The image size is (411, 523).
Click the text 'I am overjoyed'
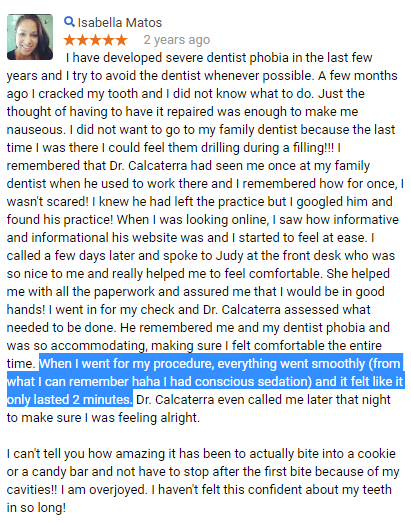[104, 490]
